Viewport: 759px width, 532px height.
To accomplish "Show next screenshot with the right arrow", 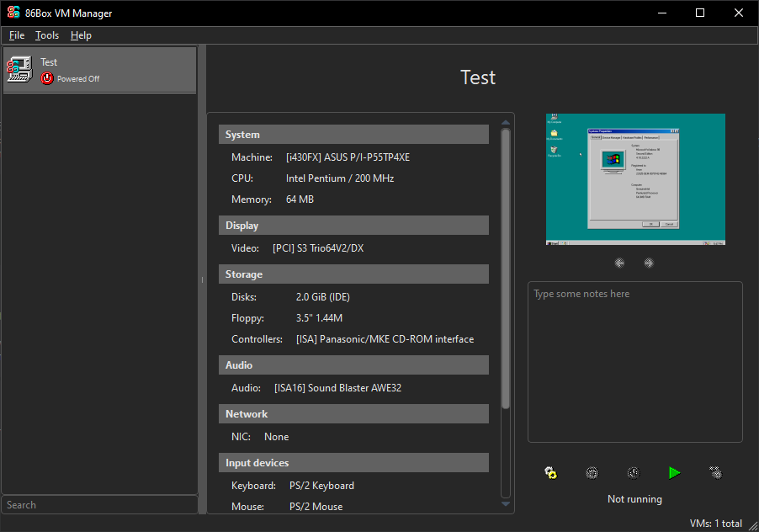I will 649,263.
